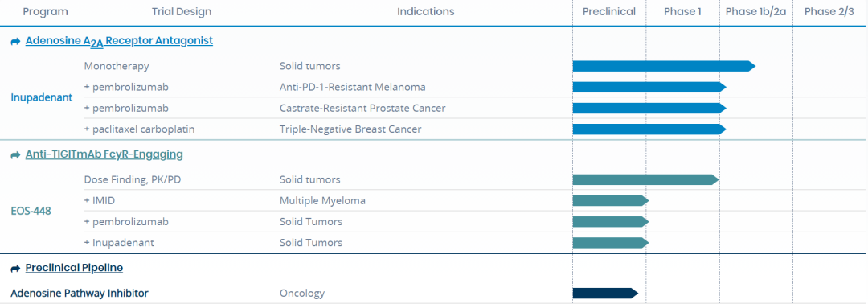This screenshot has width=868, height=304.
Task: Click the Phase 2/3 column header
Action: [829, 11]
